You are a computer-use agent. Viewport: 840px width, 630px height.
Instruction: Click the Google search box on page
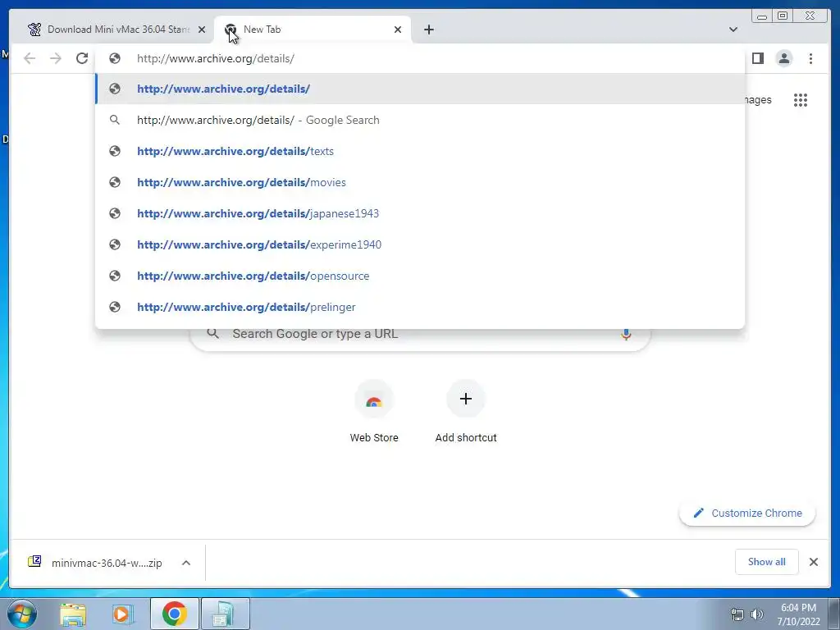[x=421, y=339]
